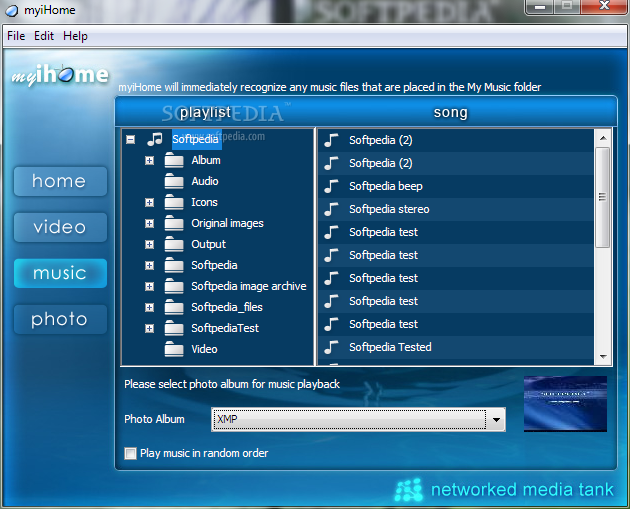Viewport: 630px width, 509px height.
Task: Click the note icon next to Softpedia beep
Action: click(331, 186)
